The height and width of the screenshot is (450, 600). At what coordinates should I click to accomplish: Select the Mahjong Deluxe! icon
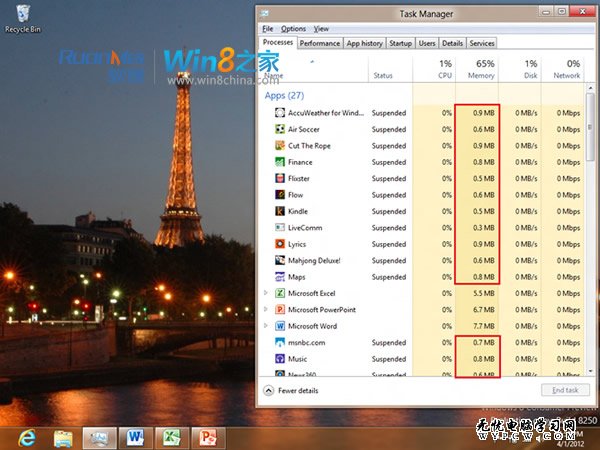pyautogui.click(x=280, y=261)
